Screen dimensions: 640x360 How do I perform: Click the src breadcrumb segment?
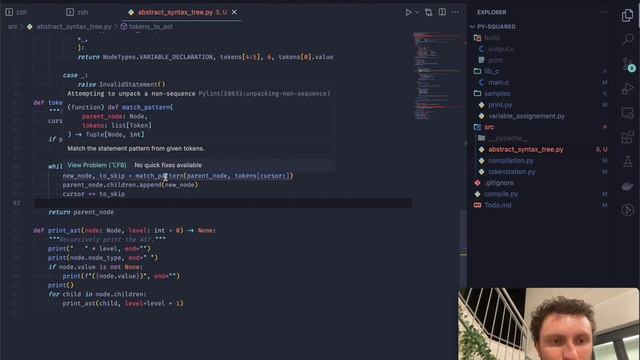13,27
